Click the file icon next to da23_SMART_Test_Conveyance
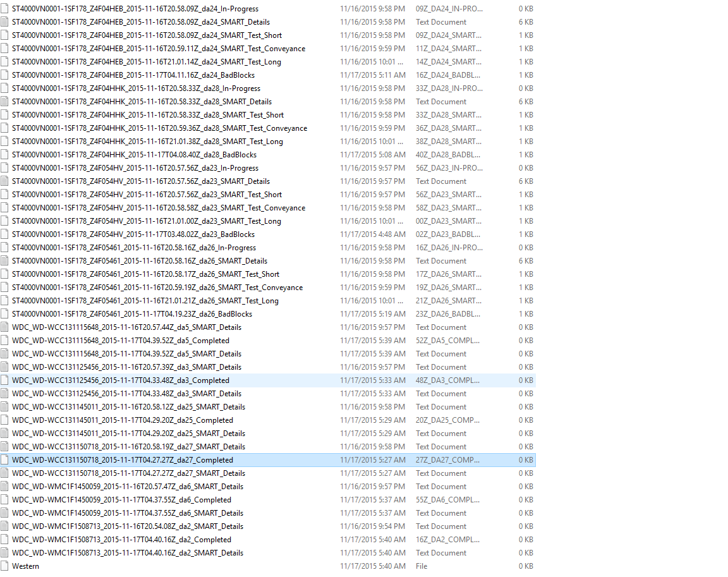The image size is (728, 577). pyautogui.click(x=4, y=207)
